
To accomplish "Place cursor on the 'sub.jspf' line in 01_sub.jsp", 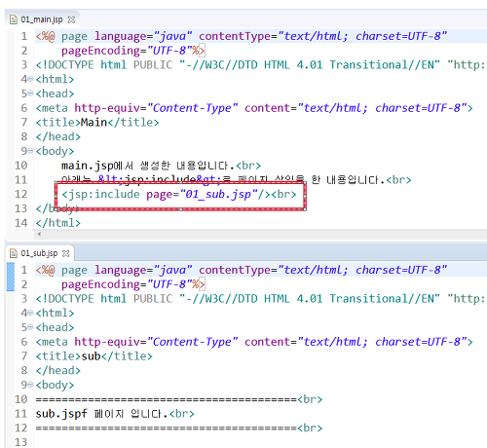I will (115, 414).
